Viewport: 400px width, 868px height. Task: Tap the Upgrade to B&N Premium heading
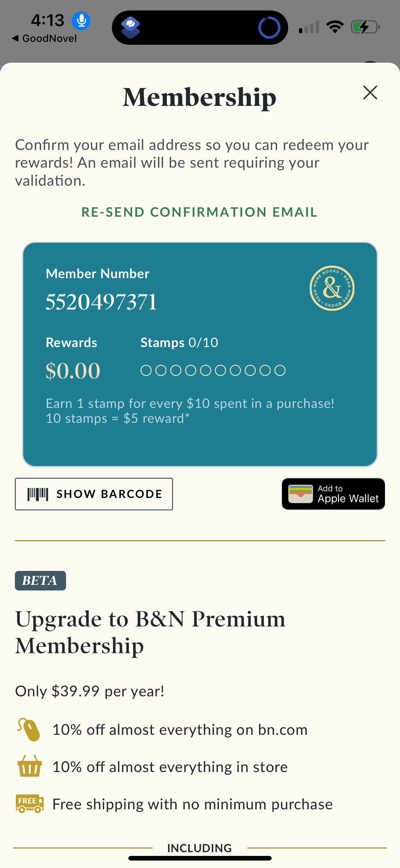(x=150, y=632)
